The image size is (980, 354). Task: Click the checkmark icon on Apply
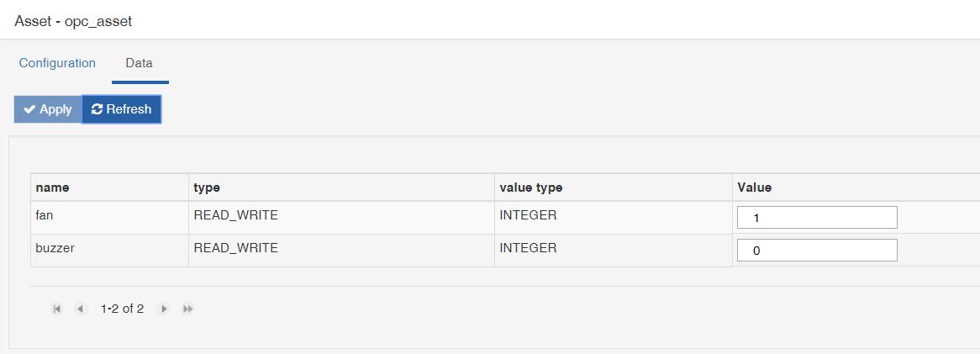pyautogui.click(x=29, y=109)
